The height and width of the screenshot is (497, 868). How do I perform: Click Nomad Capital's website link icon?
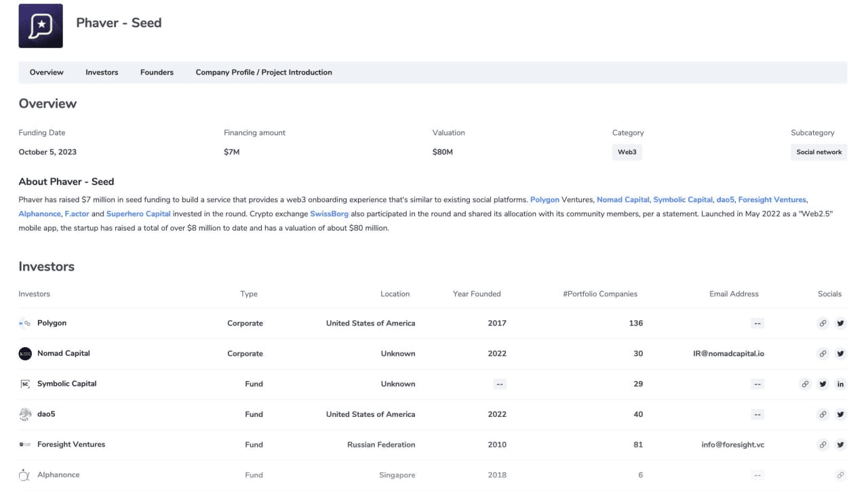pyautogui.click(x=823, y=354)
